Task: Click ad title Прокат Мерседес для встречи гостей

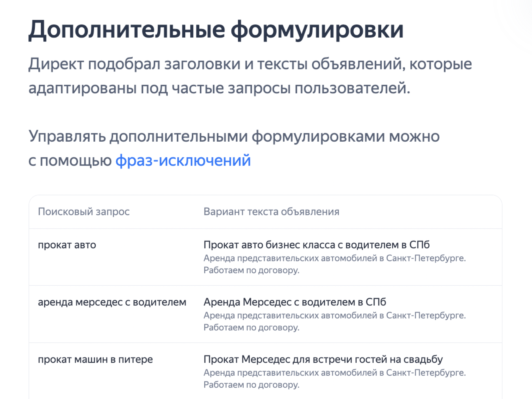Action: [323, 359]
